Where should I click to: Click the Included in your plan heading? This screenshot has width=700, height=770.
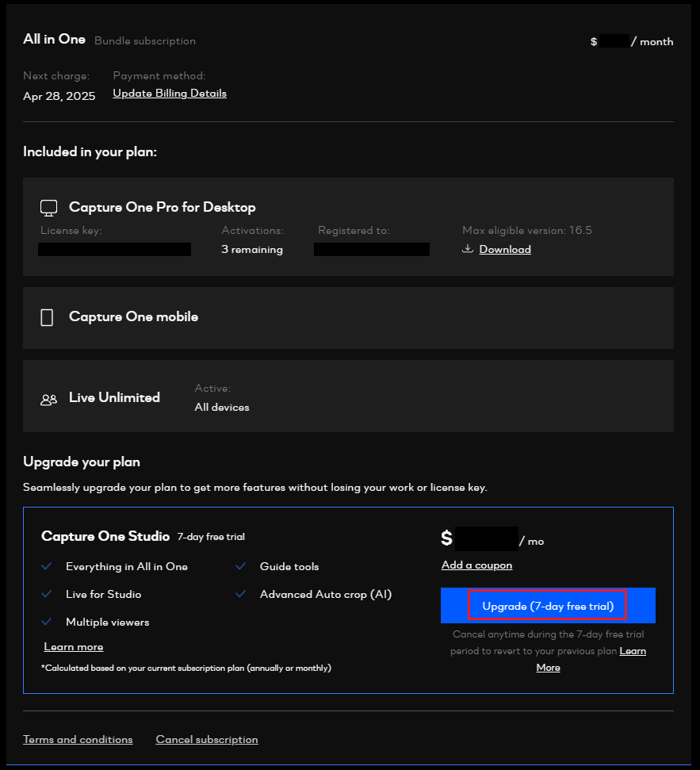(90, 151)
